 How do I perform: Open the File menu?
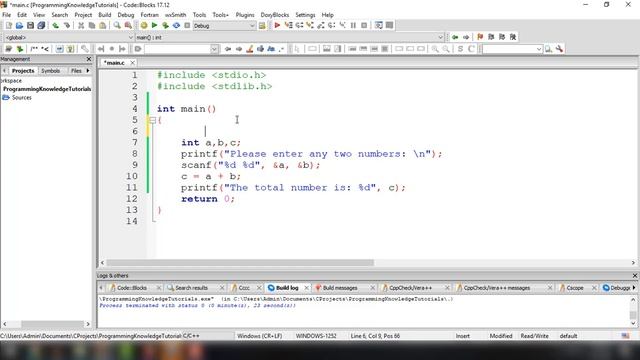7,15
